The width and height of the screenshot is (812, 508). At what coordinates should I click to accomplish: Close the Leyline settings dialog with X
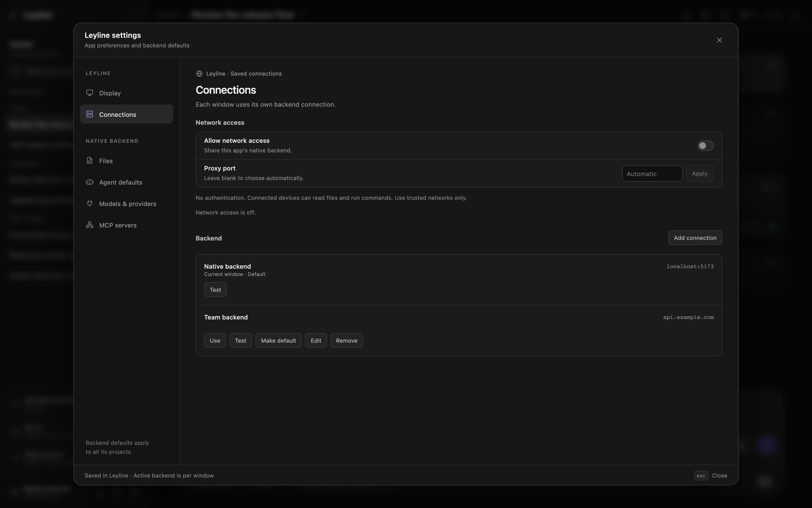tap(720, 40)
